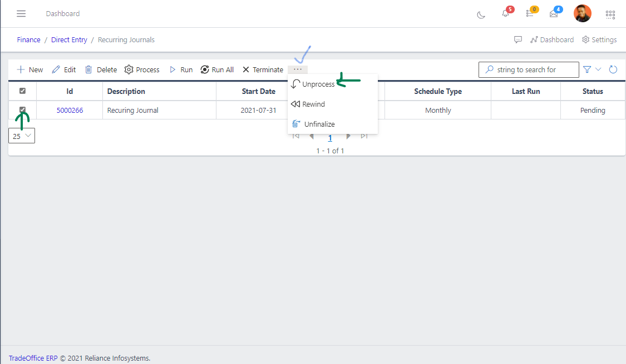Screen dimensions: 626x364
Task: Click the Terminate toolbar button
Action: click(x=263, y=70)
